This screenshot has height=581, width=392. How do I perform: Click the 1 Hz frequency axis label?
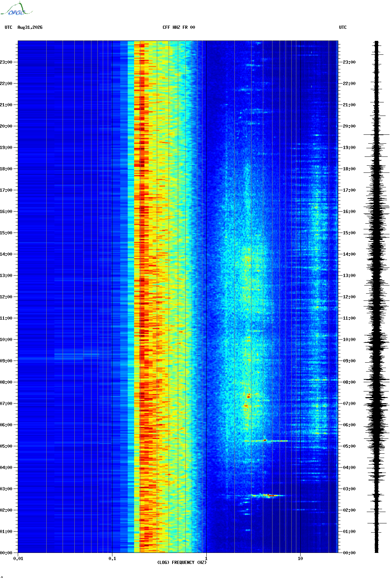click(206, 559)
